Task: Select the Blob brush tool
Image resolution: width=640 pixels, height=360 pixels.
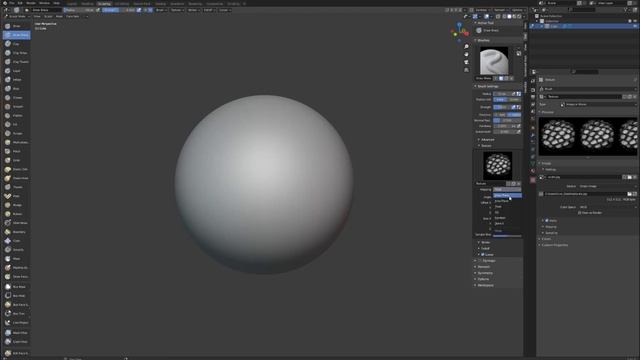Action: (x=16, y=89)
